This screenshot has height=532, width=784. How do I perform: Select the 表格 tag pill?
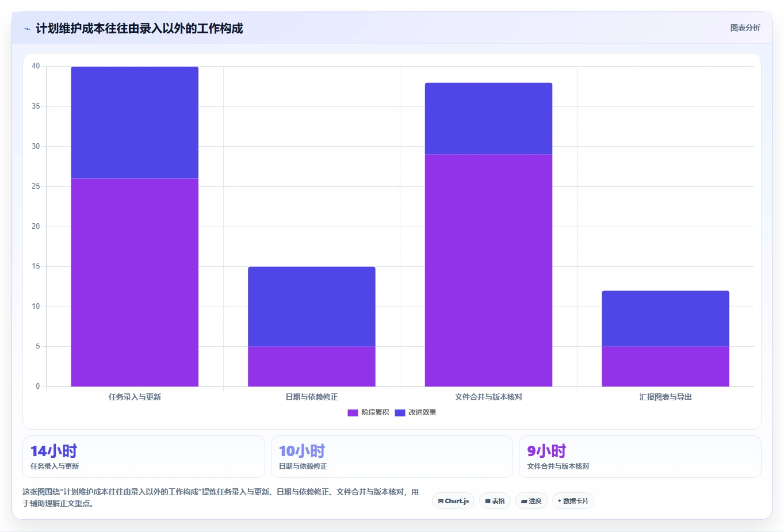click(495, 501)
